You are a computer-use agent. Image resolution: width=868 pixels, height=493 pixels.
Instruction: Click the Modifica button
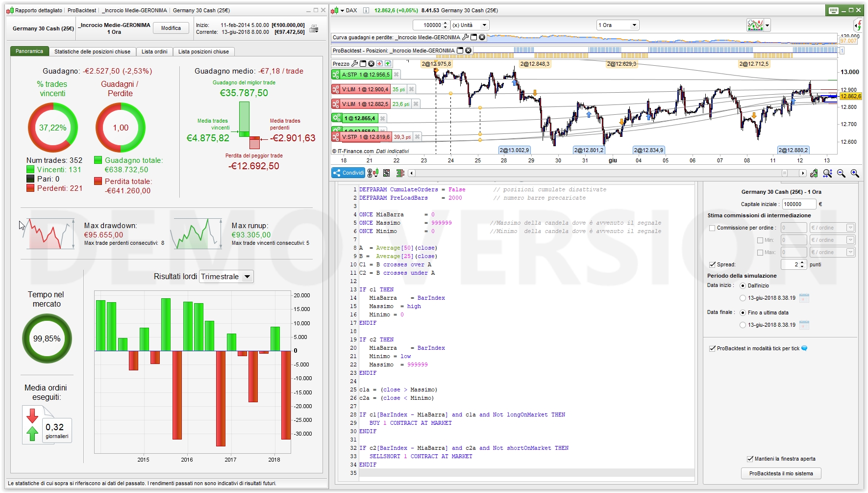point(171,28)
